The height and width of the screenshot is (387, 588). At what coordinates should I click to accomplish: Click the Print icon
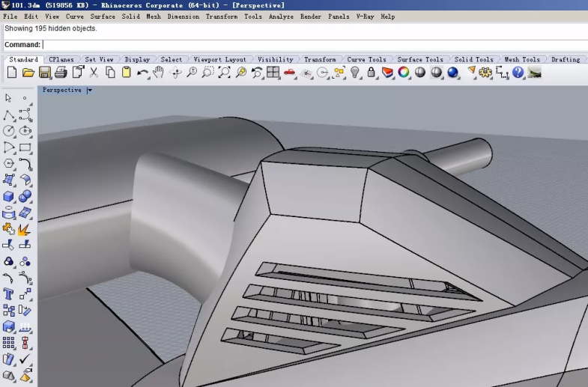61,73
